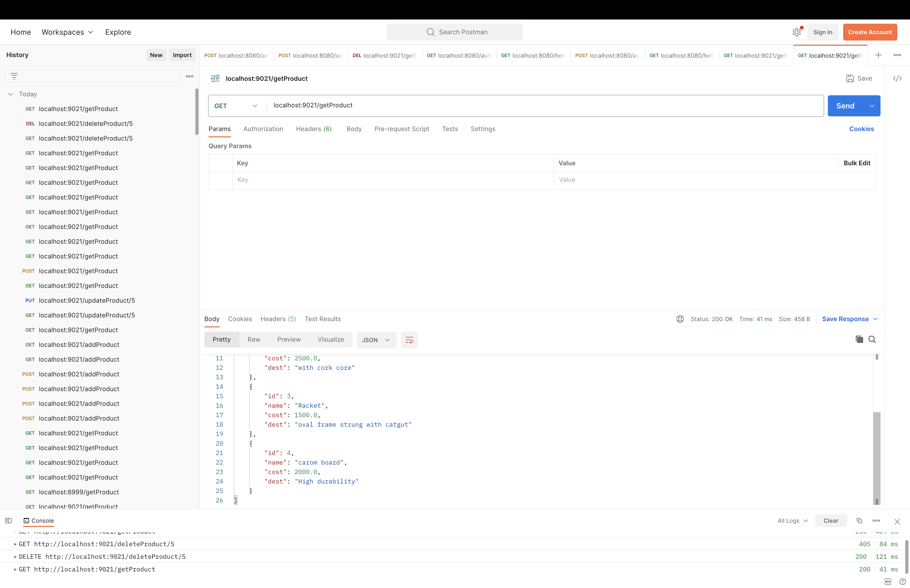This screenshot has height=588, width=910.
Task: Switch to the Authorization tab
Action: point(263,129)
